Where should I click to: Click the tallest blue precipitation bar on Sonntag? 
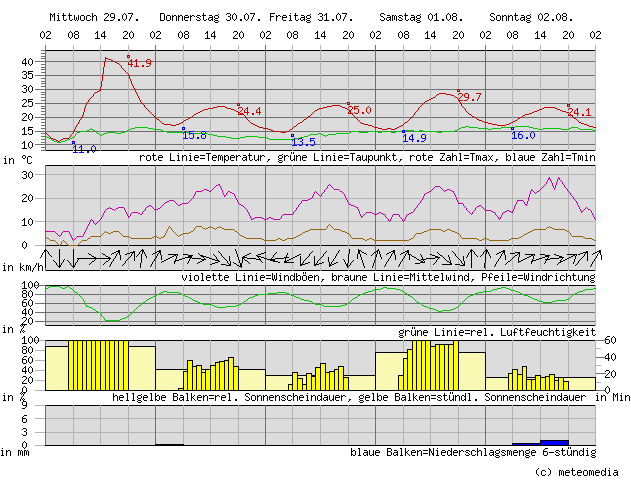coord(554,442)
